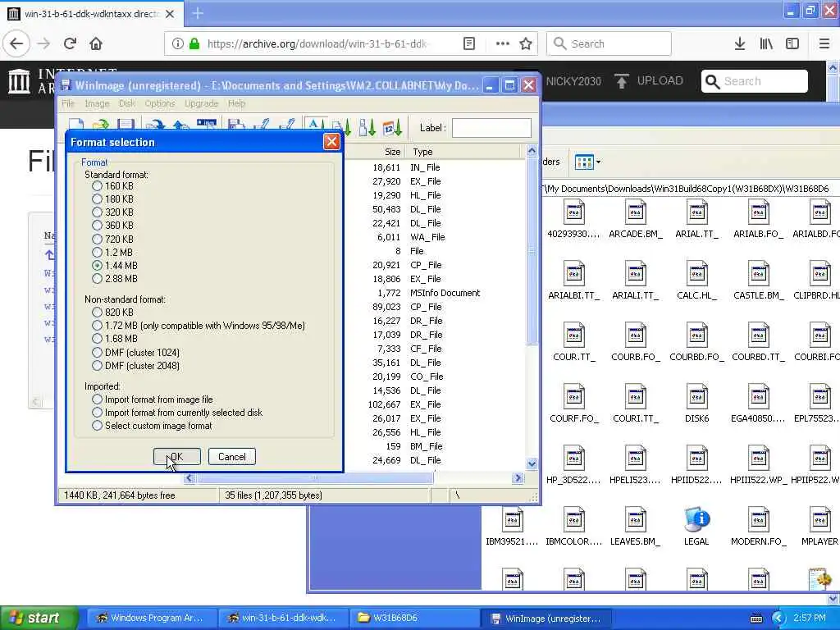Select ARIAL.TT_ file icon
The image size is (840, 630).
coord(696,218)
